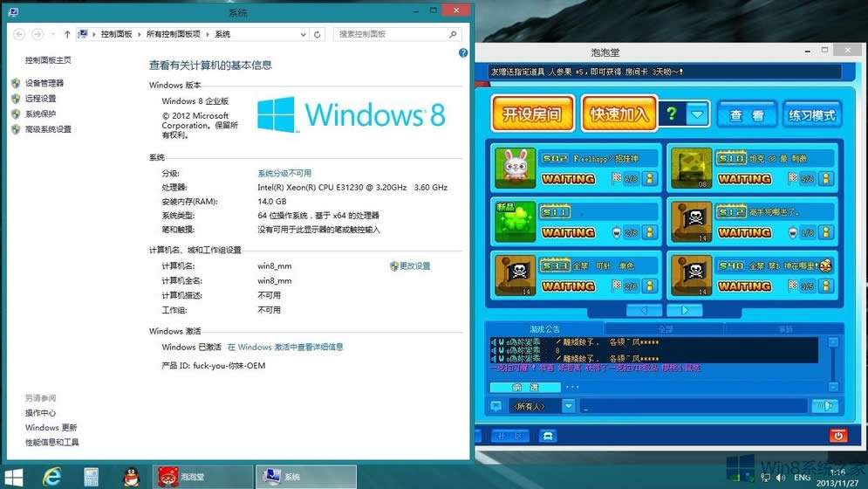This screenshot has width=868, height=489.
Task: Click the red power button in game
Action: pyautogui.click(x=837, y=435)
